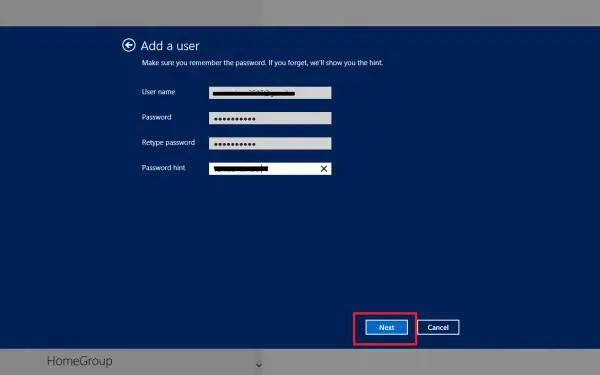The image size is (600, 375).
Task: Activate the Retype password field
Action: [x=270, y=143]
